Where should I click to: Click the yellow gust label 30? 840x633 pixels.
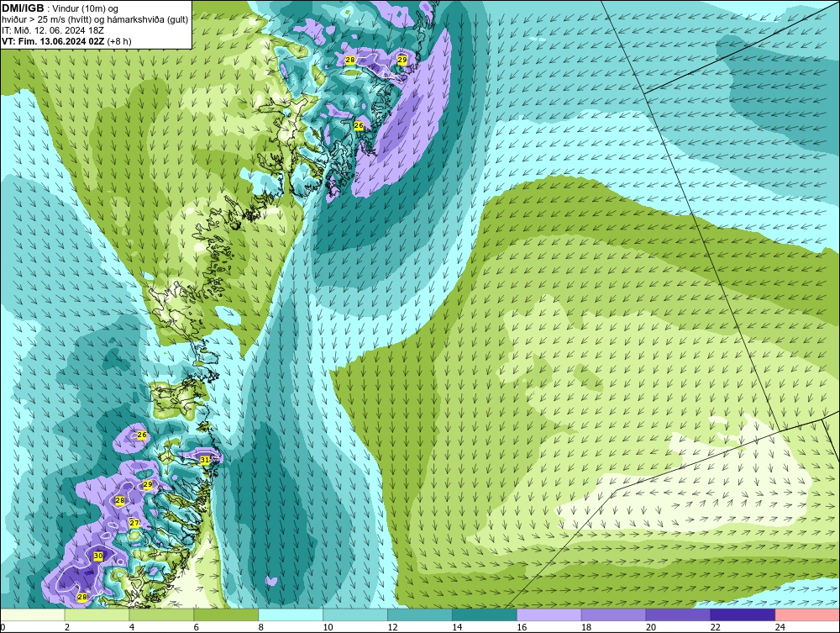(x=98, y=557)
